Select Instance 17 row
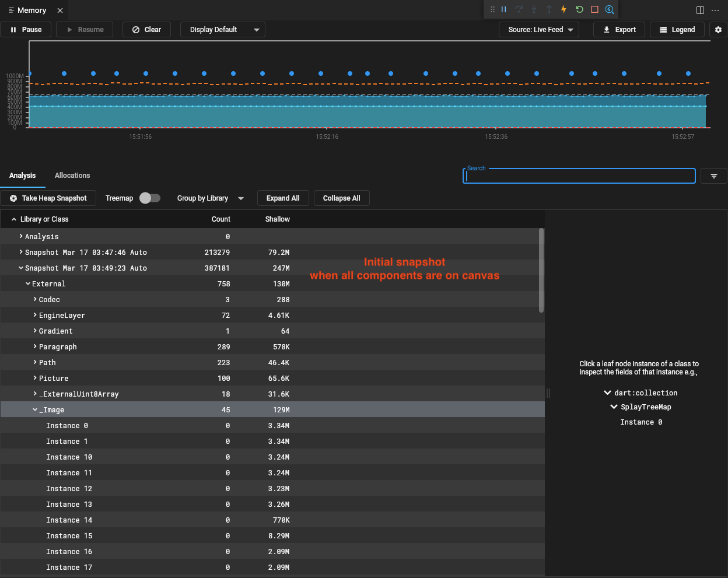Viewport: 728px width, 578px height. tap(272, 568)
